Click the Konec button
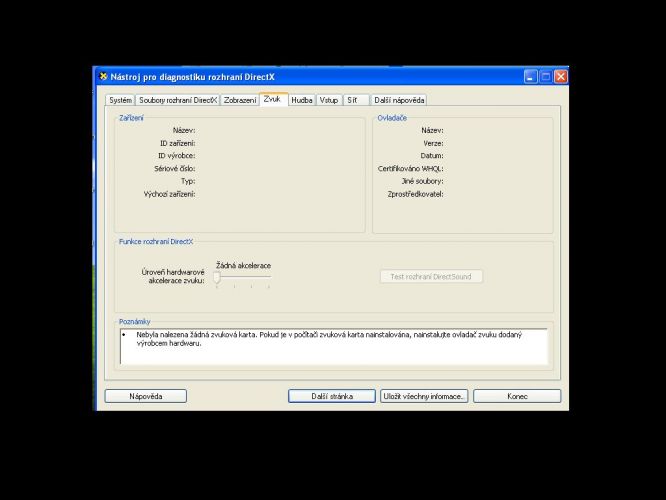 pyautogui.click(x=517, y=396)
